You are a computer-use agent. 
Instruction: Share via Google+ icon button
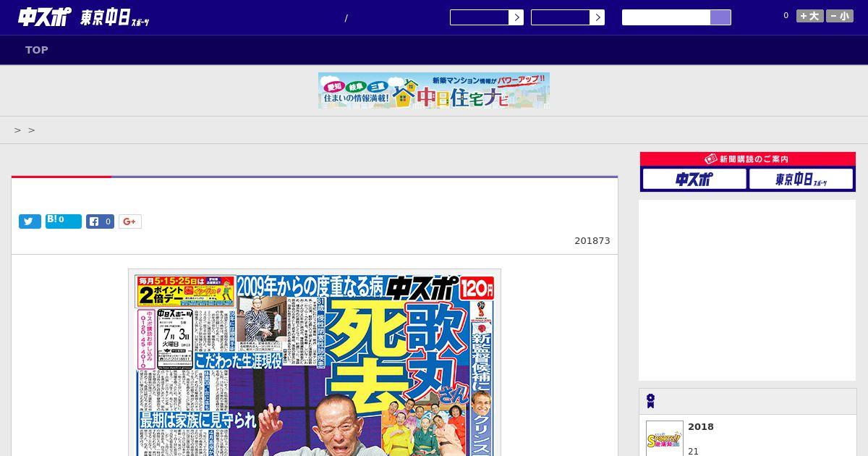coord(130,221)
